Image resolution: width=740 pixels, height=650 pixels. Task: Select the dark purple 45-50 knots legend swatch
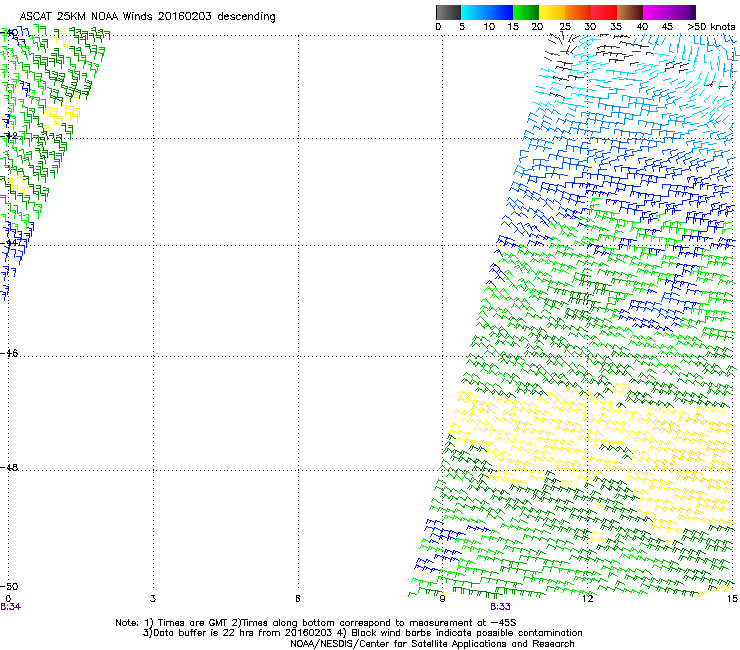point(682,12)
